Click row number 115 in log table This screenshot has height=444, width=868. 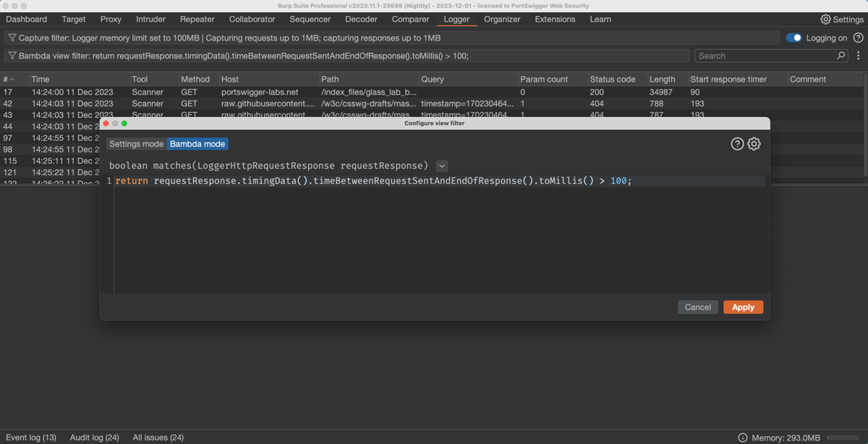coord(9,161)
